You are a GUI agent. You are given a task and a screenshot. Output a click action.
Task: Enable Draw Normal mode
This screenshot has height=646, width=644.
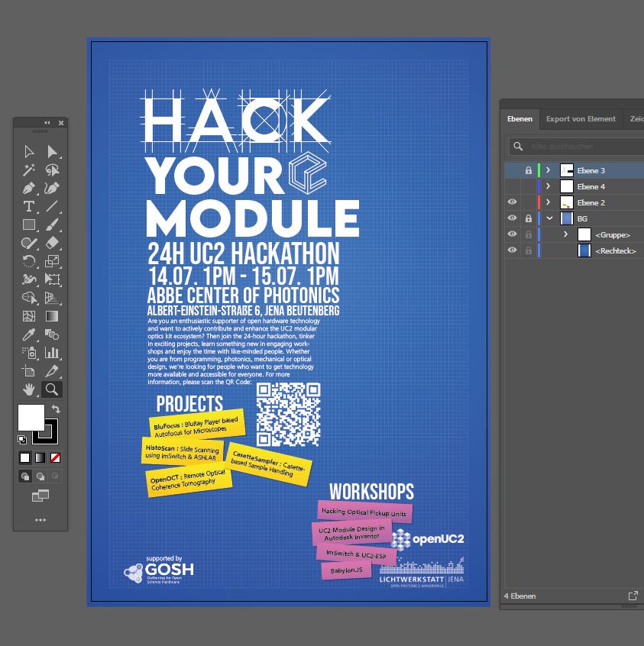tap(25, 476)
